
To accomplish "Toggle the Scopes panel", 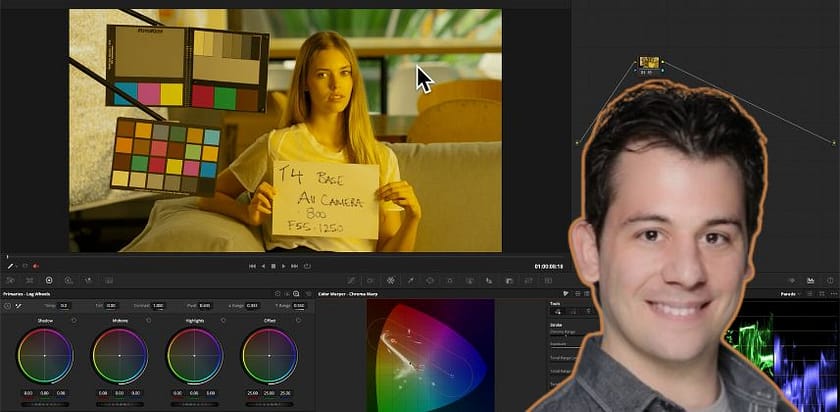I will point(811,280).
